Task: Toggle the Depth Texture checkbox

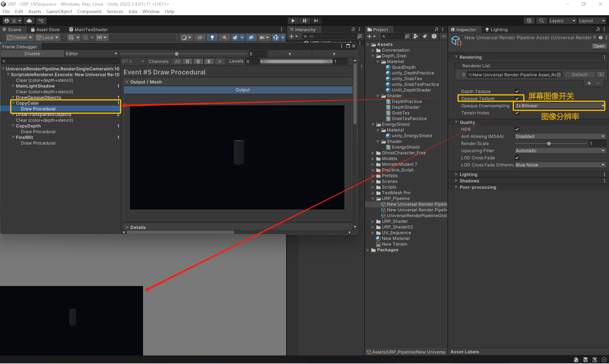Action: (x=517, y=91)
